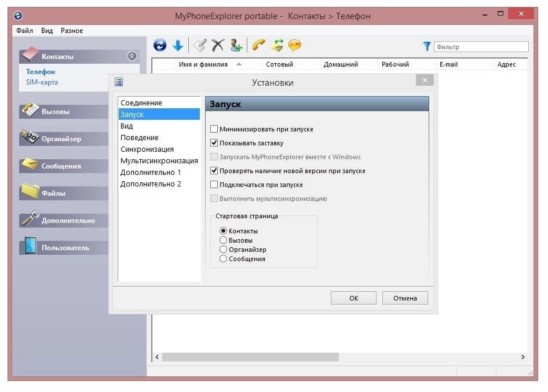
Task: Select Запуск settings category
Action: (159, 114)
